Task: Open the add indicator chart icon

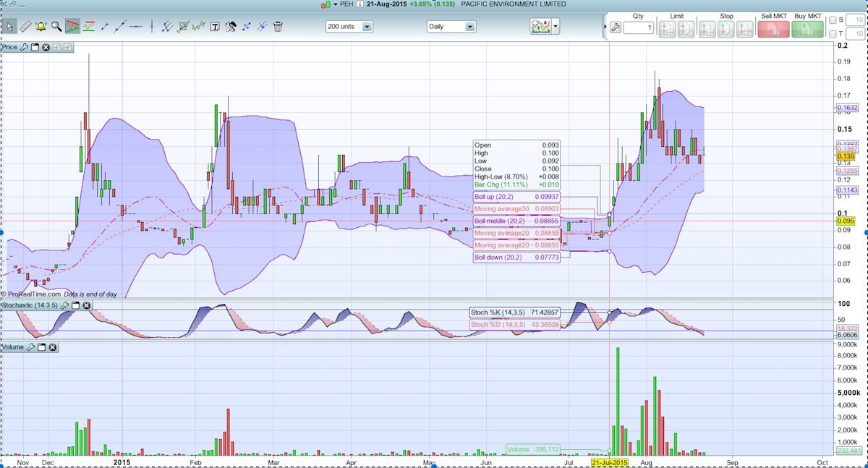Action: click(x=540, y=27)
